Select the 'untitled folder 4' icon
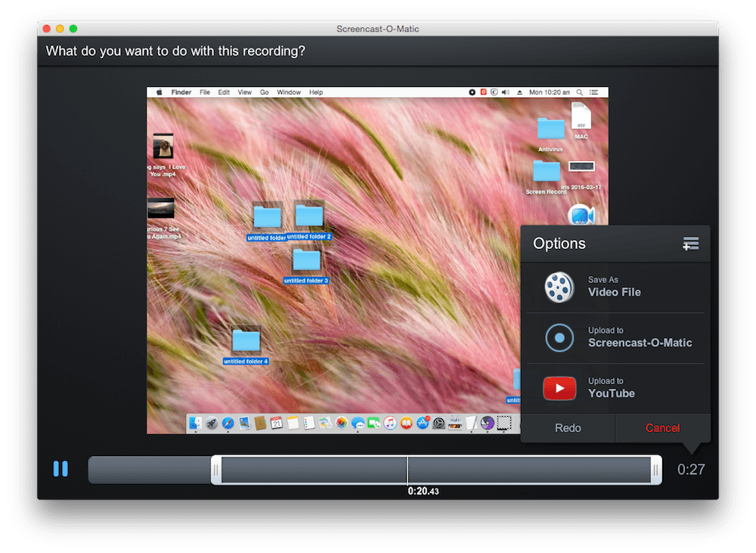The image size is (756, 553). coord(246,340)
